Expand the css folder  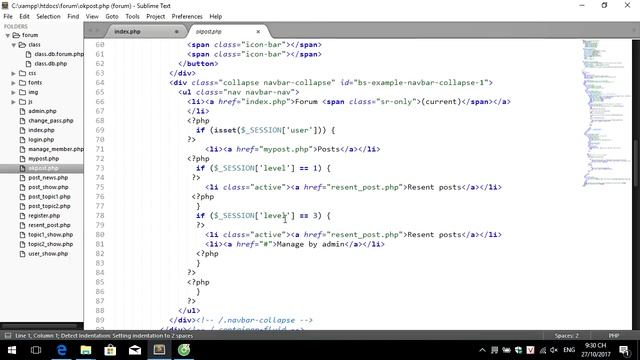[13, 73]
